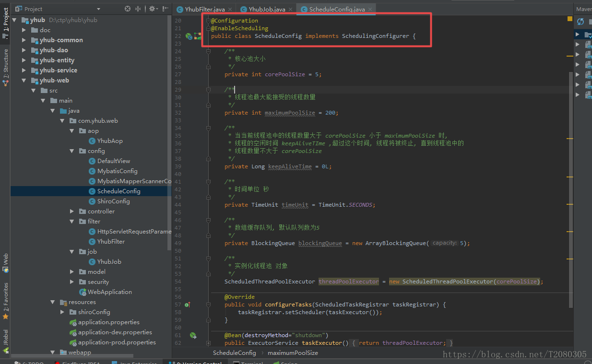The width and height of the screenshot is (592, 364).
Task: Close the YhubFilter.java tab
Action: (230, 9)
